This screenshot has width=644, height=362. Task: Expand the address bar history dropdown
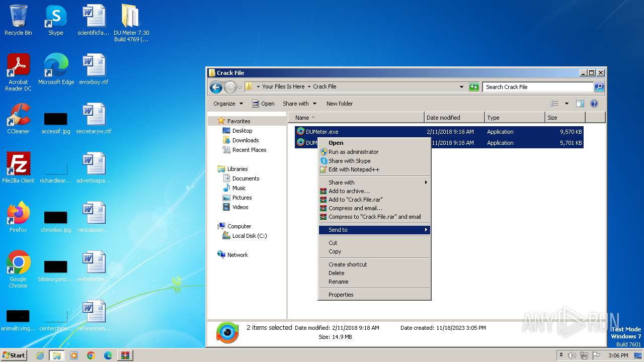coord(462,87)
